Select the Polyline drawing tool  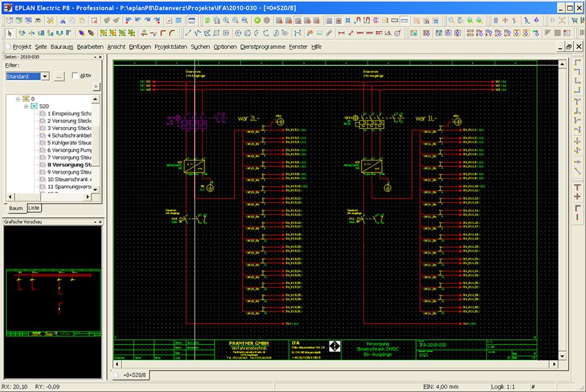(197, 33)
